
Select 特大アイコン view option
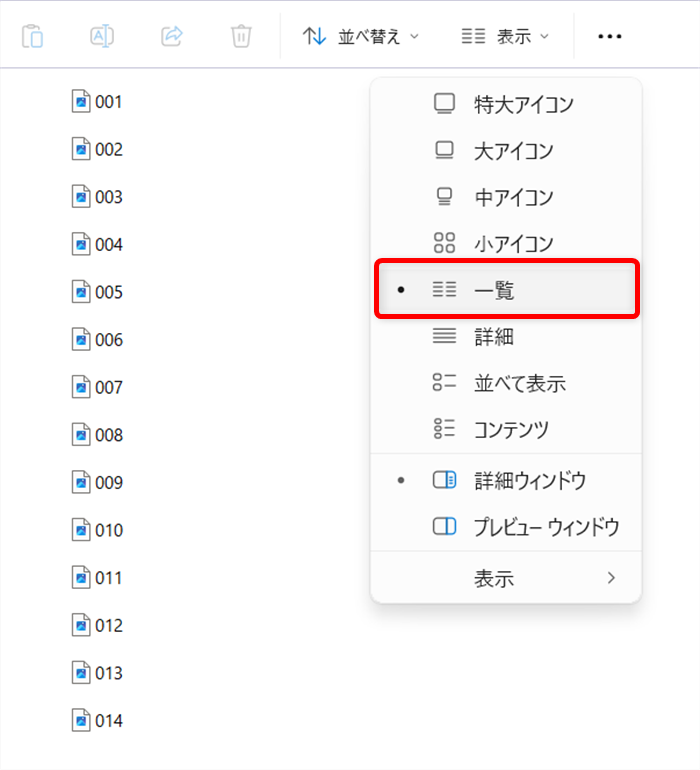[506, 104]
